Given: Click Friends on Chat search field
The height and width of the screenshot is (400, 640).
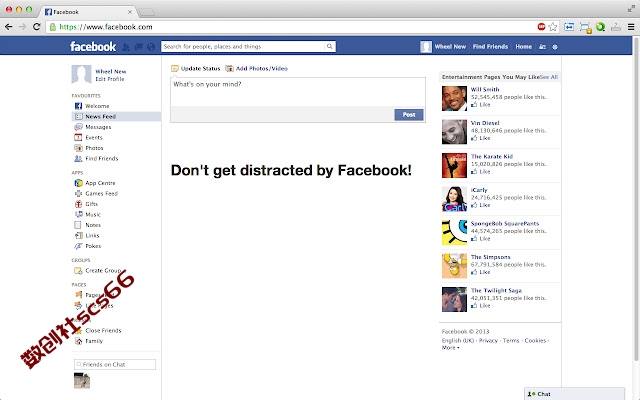Looking at the screenshot, I should [x=115, y=364].
